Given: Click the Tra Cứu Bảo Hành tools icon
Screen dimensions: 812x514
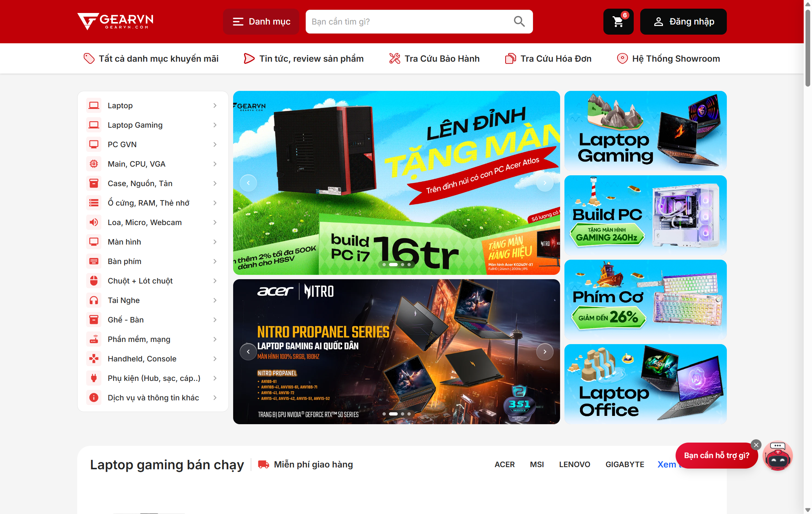Looking at the screenshot, I should point(394,58).
